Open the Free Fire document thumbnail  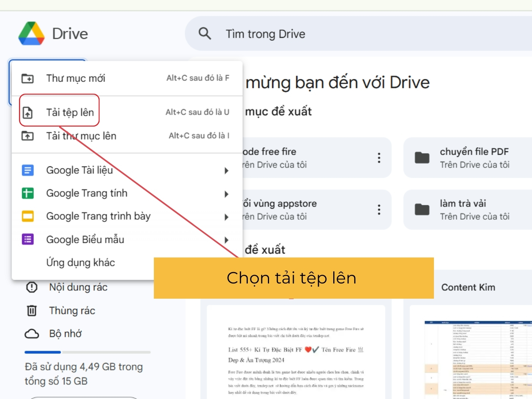[296, 352]
